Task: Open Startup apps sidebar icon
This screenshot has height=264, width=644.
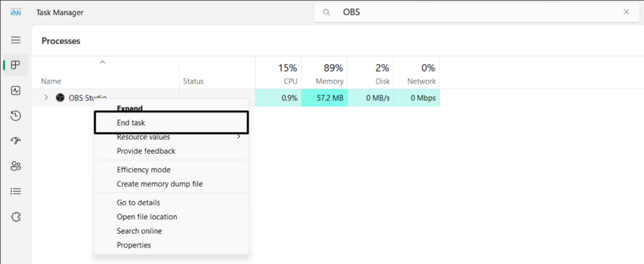Action: pyautogui.click(x=16, y=141)
